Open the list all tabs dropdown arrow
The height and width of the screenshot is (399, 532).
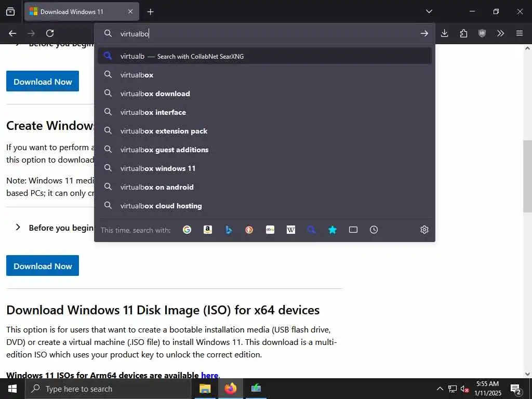coord(429,11)
